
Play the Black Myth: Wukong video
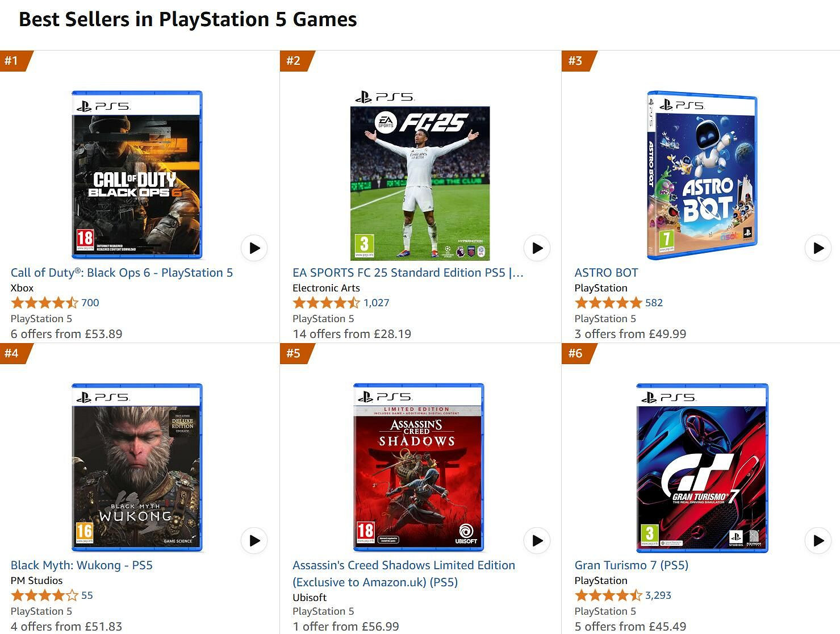click(x=254, y=541)
